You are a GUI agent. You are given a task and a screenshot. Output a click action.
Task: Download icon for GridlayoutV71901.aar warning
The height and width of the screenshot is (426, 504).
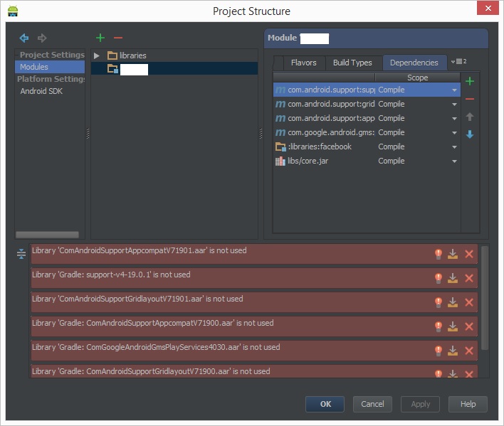pos(453,302)
